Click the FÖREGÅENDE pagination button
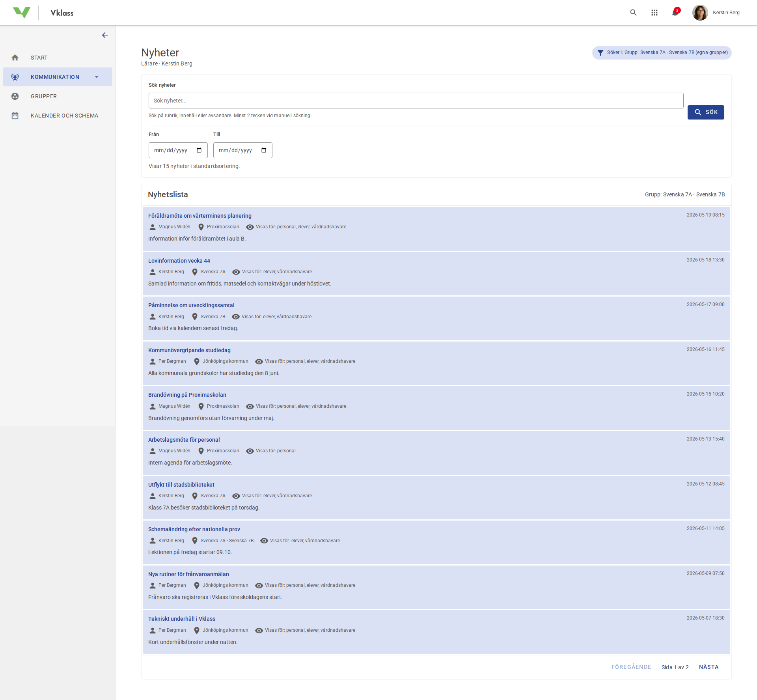The width and height of the screenshot is (757, 700). point(631,667)
